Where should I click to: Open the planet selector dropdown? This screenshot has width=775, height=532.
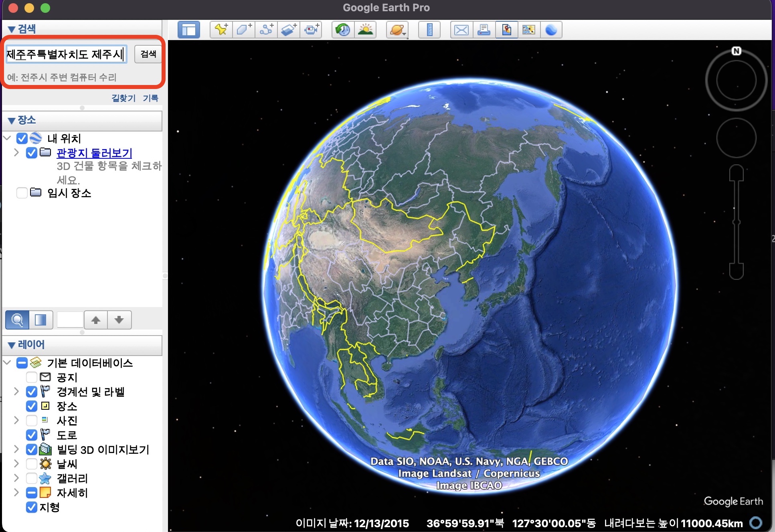(397, 30)
